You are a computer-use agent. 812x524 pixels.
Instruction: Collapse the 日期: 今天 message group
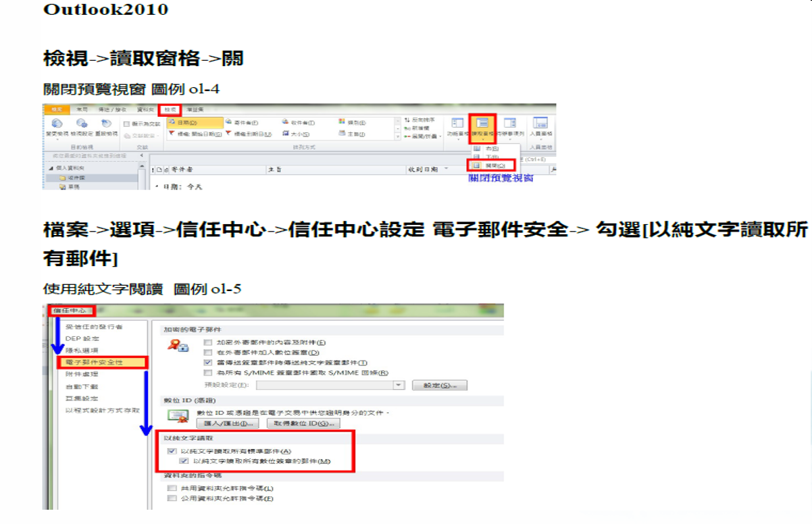point(156,186)
